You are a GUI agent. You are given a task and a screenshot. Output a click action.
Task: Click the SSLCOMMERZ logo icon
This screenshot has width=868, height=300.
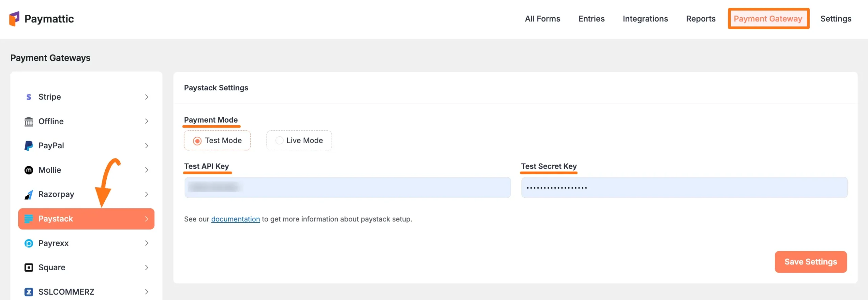coord(29,292)
